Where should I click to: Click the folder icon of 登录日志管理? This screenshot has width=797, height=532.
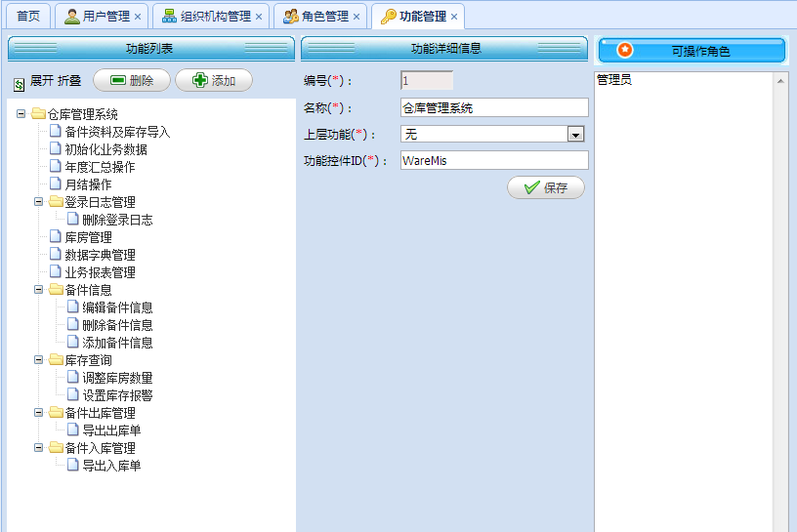(x=56, y=202)
